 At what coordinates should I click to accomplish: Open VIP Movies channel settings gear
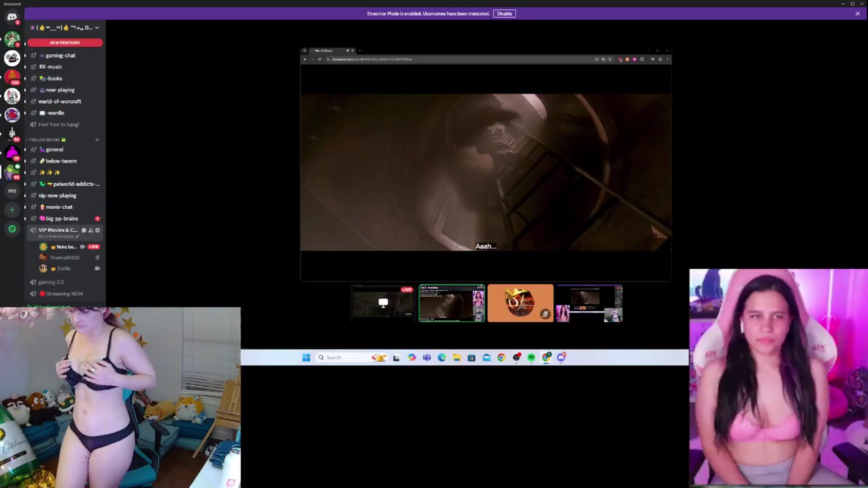click(x=97, y=230)
